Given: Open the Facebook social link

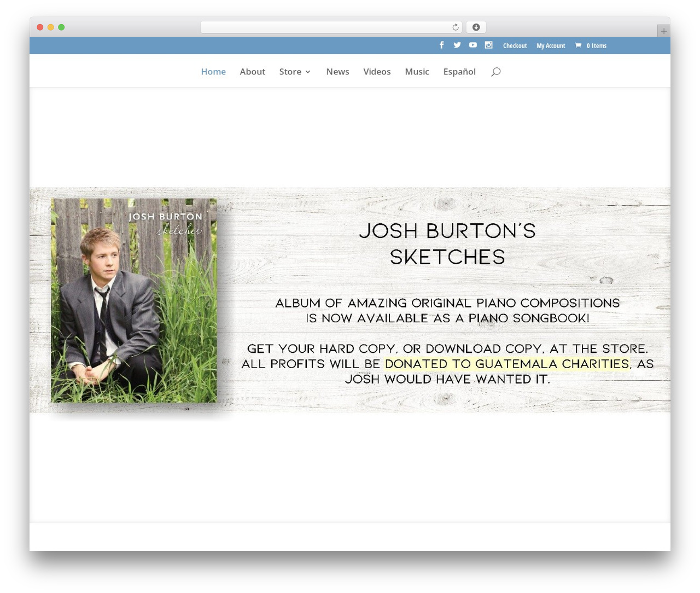Looking at the screenshot, I should pos(442,45).
